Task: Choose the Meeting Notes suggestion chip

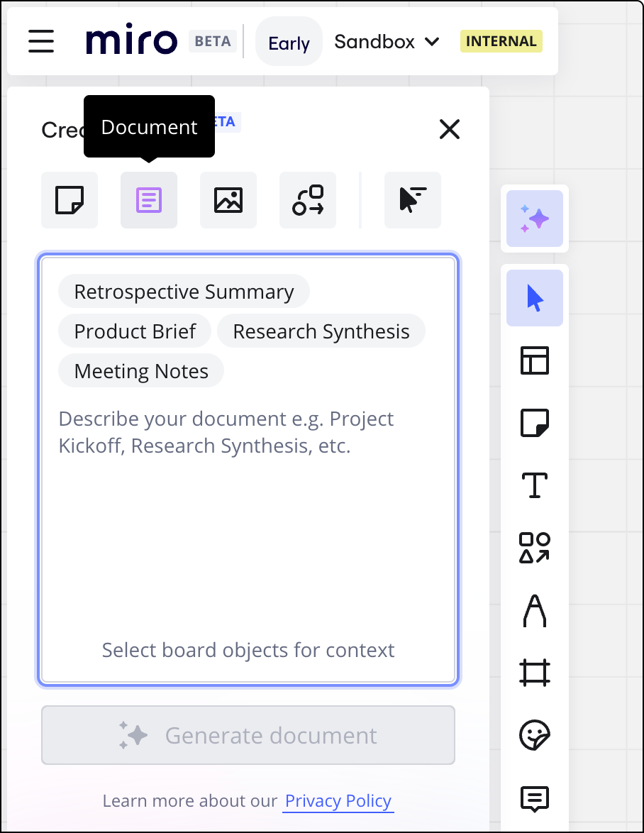Action: coord(141,371)
